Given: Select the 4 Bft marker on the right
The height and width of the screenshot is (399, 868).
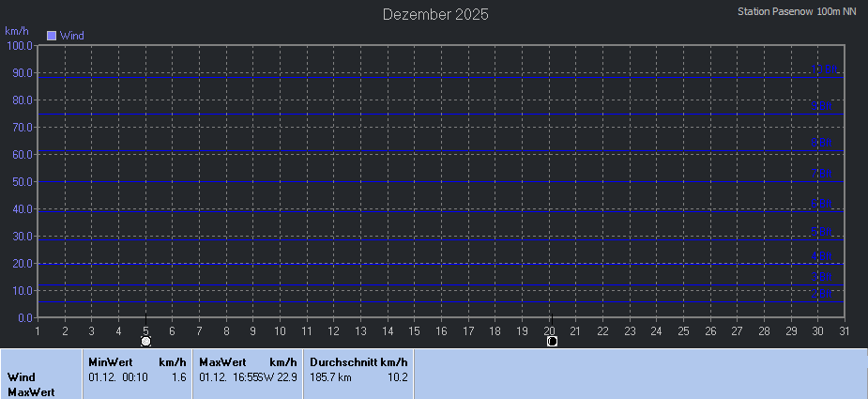Looking at the screenshot, I should tap(822, 256).
